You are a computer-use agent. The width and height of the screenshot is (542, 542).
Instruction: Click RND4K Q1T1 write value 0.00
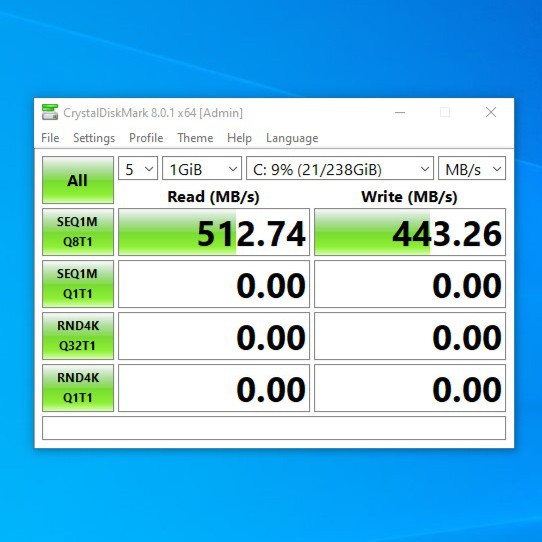click(x=410, y=388)
